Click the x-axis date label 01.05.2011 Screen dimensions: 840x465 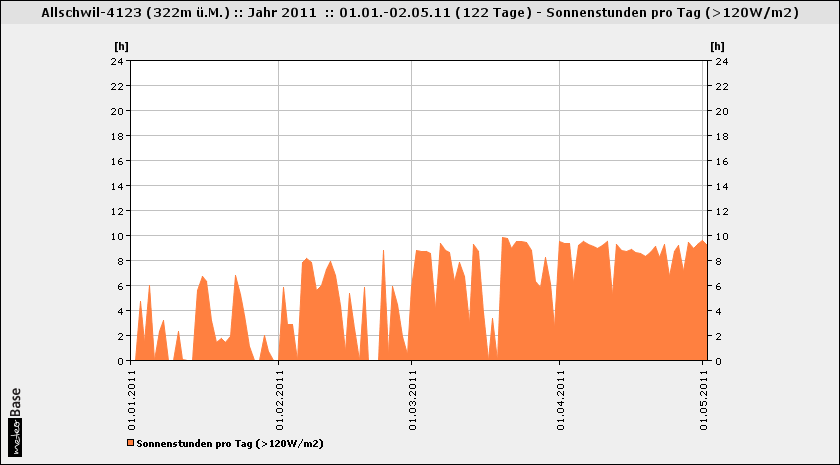click(703, 400)
